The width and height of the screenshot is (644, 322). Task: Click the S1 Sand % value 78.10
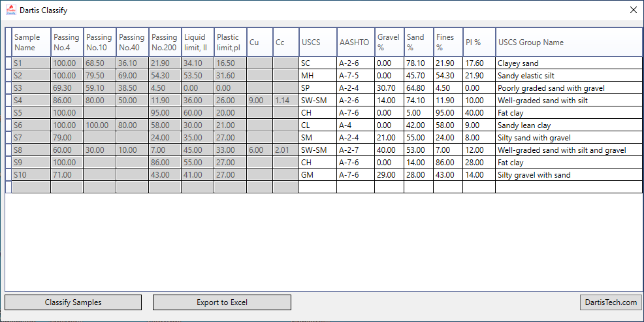[x=419, y=63]
